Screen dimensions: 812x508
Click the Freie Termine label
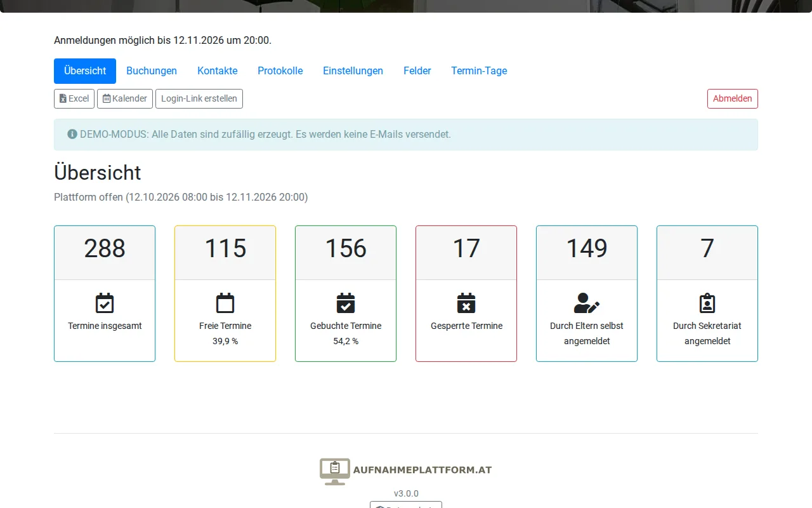[x=225, y=326]
